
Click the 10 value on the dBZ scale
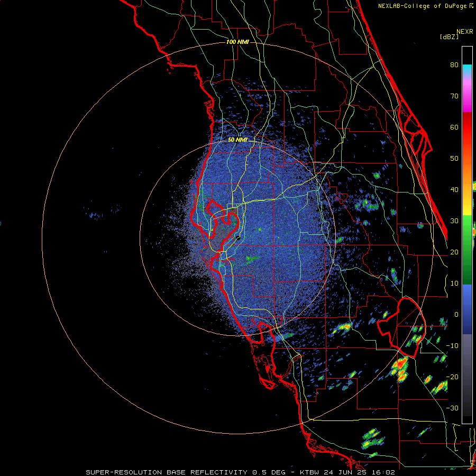coord(454,283)
